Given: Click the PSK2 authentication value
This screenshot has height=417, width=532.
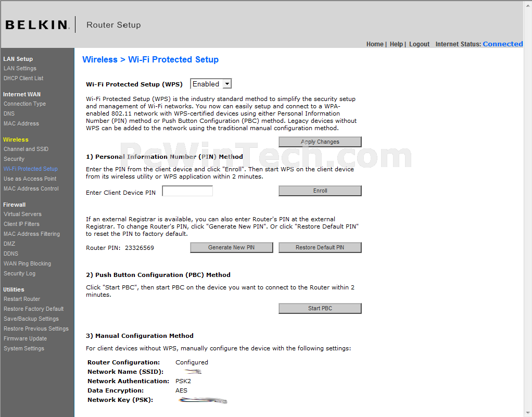Looking at the screenshot, I should (183, 381).
